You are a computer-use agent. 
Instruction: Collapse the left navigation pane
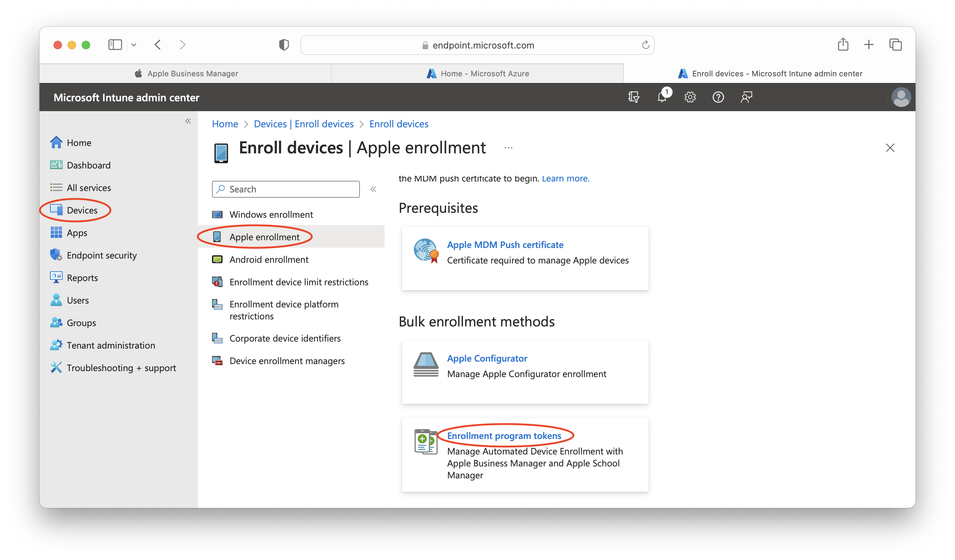188,121
